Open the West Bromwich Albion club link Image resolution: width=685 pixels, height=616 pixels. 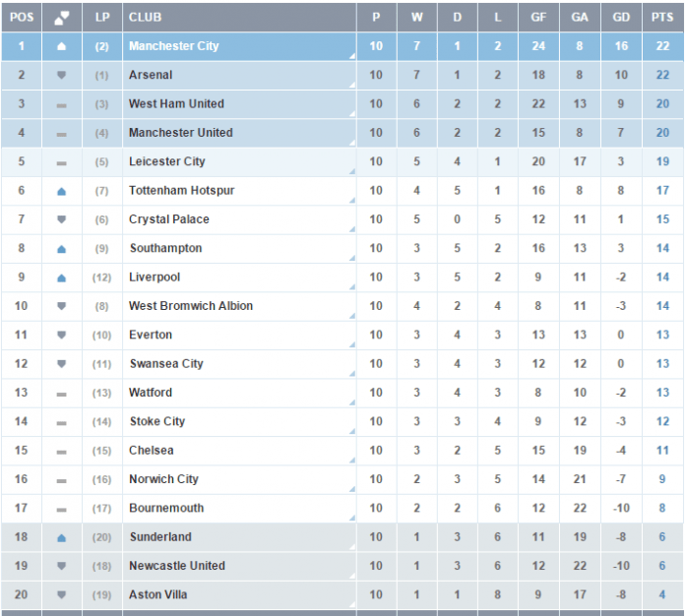pyautogui.click(x=191, y=306)
